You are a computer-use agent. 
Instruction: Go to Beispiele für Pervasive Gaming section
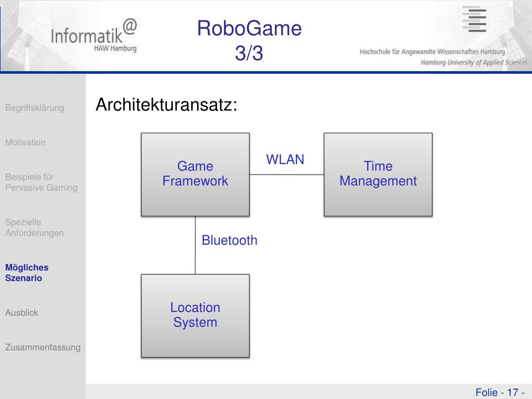[42, 182]
